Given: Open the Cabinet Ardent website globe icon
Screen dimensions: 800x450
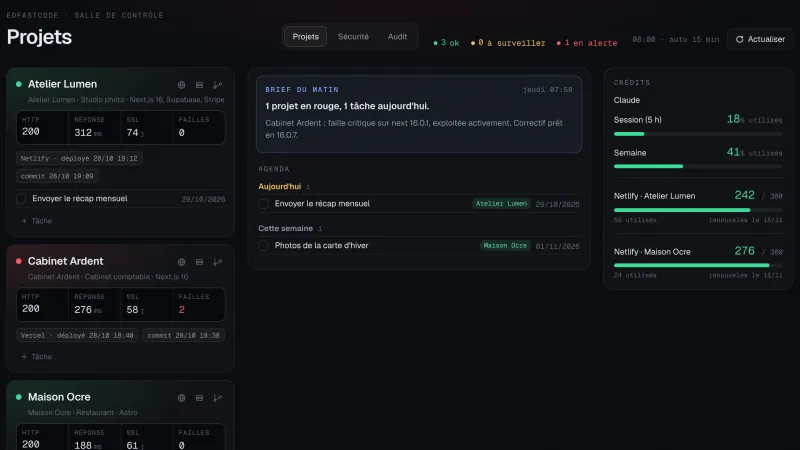Looking at the screenshot, I should 181,262.
